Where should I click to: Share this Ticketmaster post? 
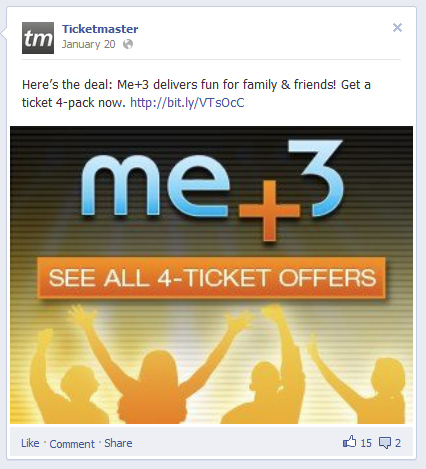(118, 443)
